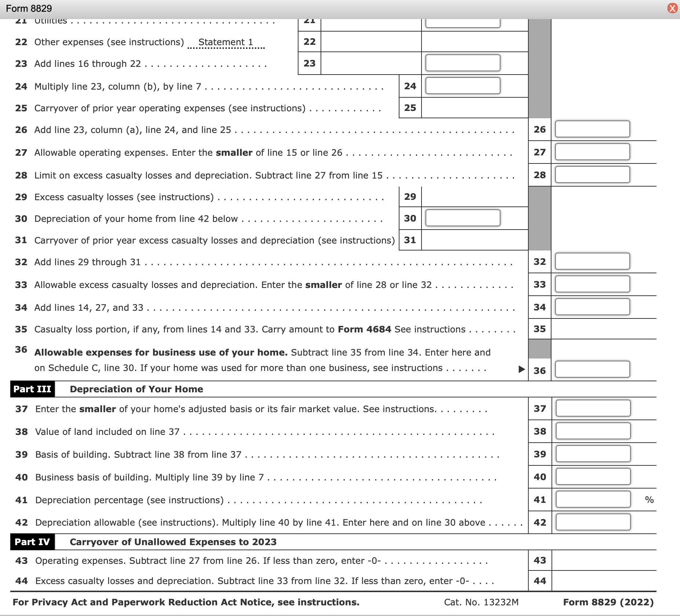Image resolution: width=680 pixels, height=616 pixels.
Task: Click the line 26 input field
Action: [592, 129]
